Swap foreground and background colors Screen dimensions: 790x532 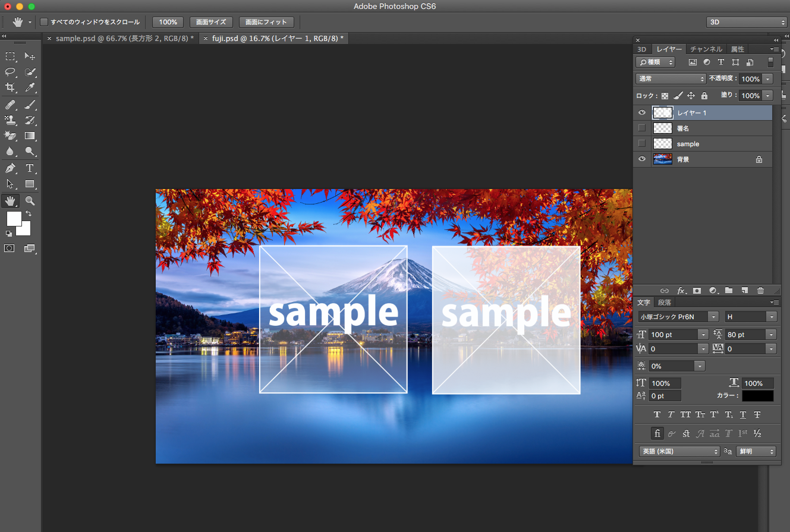[29, 213]
